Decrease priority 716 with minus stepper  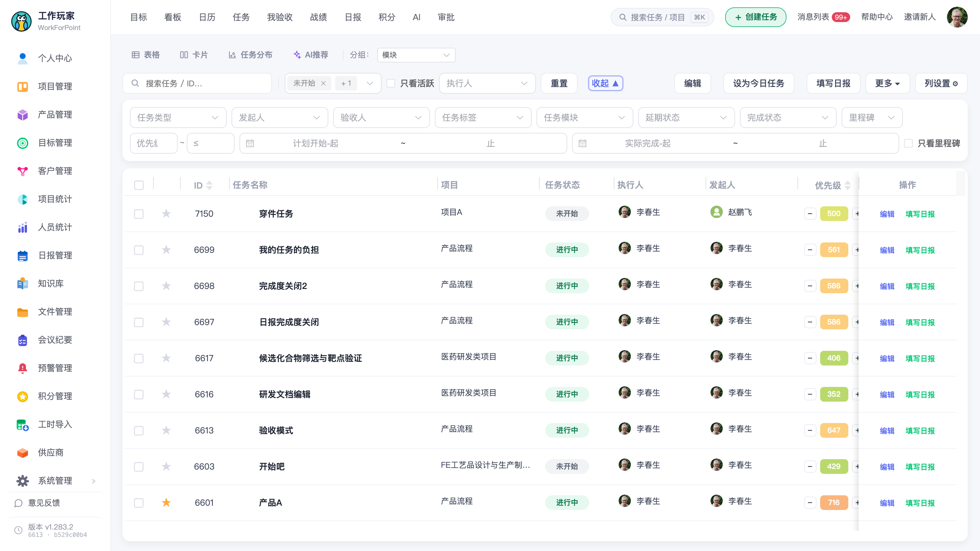810,503
